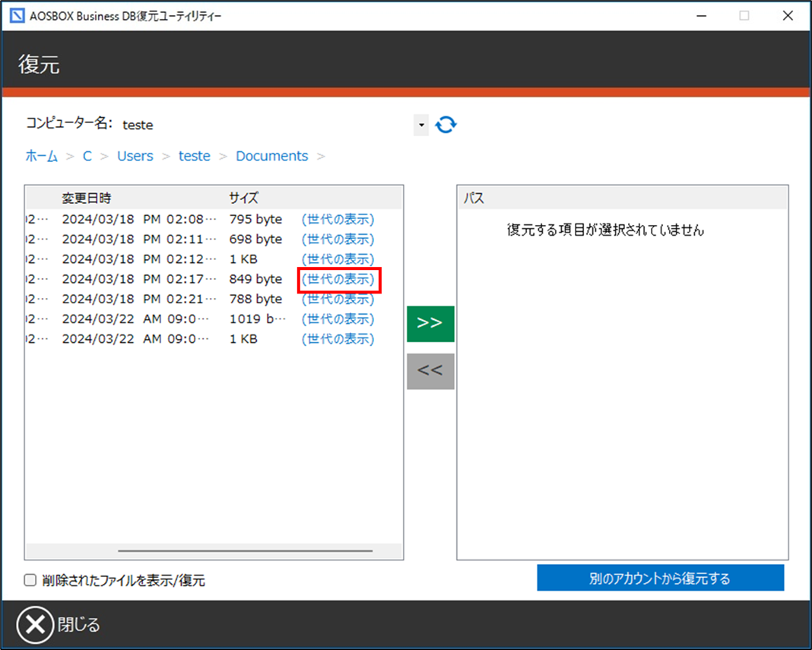
Task: Select the row dated 2024/03/18 PM 02:11
Action: 214,239
